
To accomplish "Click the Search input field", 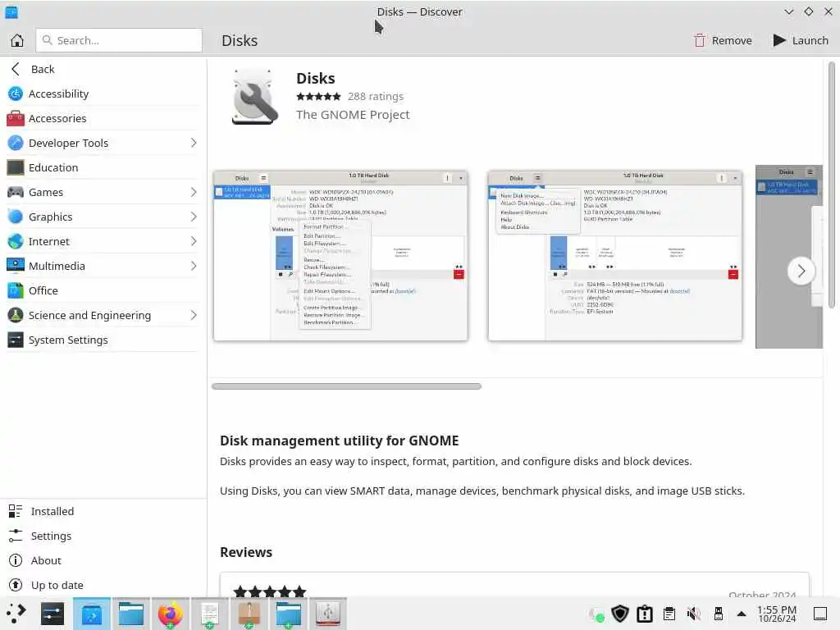I will [119, 40].
